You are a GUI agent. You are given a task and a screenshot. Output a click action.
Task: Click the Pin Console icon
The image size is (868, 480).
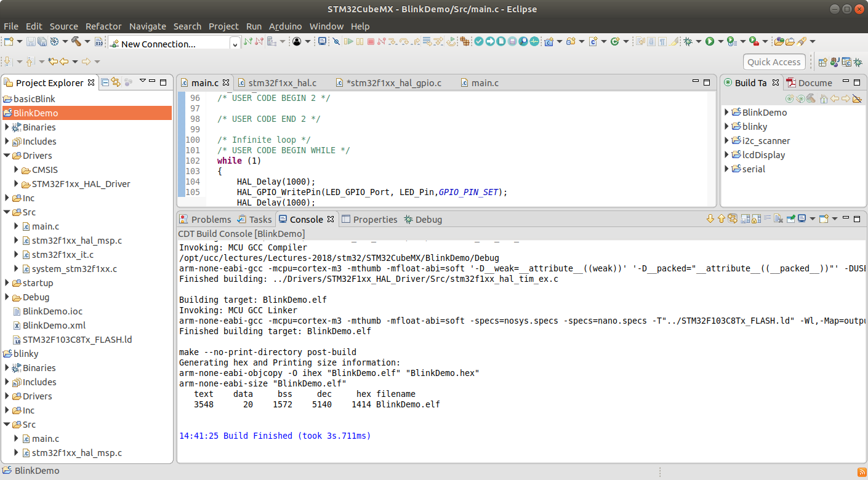pos(791,218)
